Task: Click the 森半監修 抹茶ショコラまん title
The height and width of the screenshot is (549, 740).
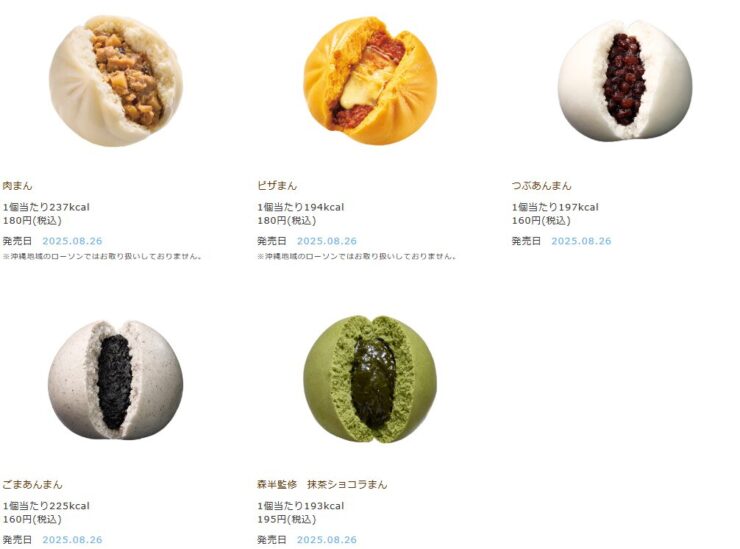Action: (x=322, y=484)
